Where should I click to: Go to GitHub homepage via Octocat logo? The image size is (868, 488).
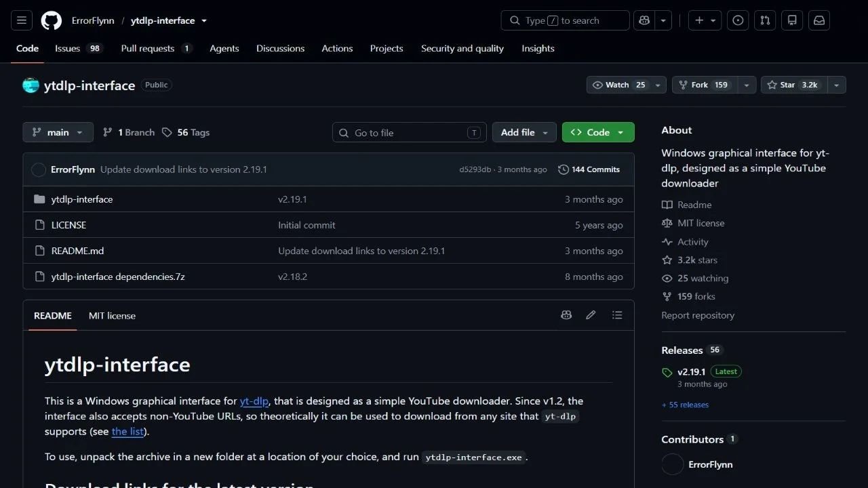coord(52,20)
